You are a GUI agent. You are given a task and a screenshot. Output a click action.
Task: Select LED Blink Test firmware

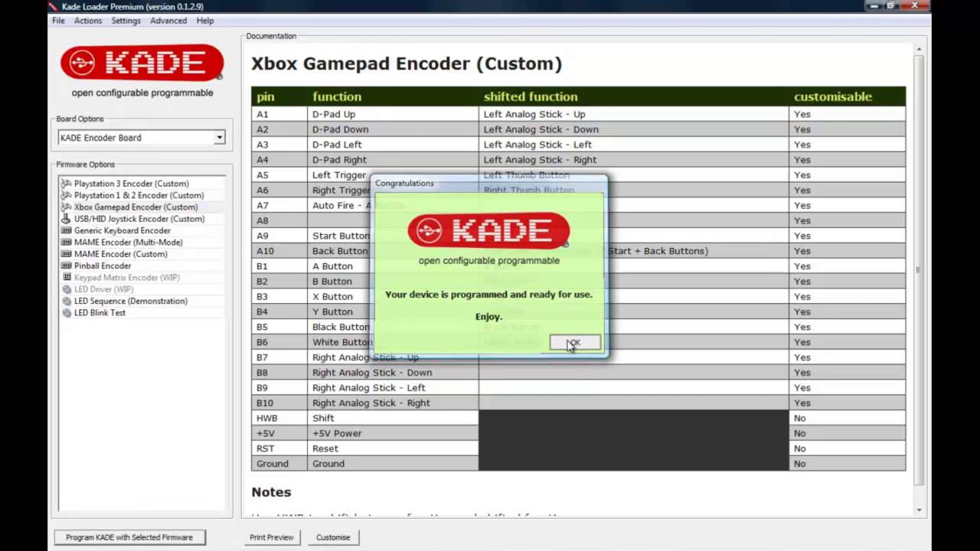pos(100,313)
